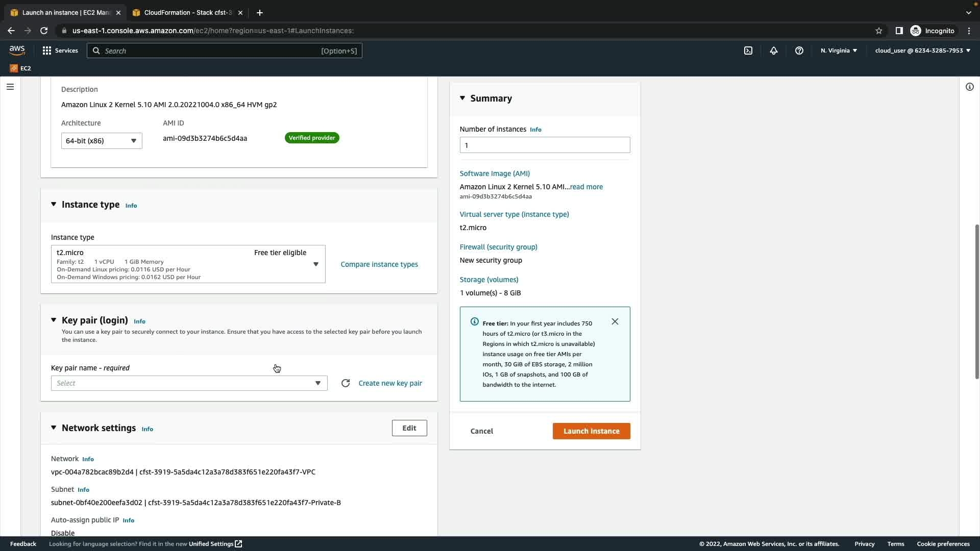Open the t2.micro instance type dropdown

click(x=188, y=264)
